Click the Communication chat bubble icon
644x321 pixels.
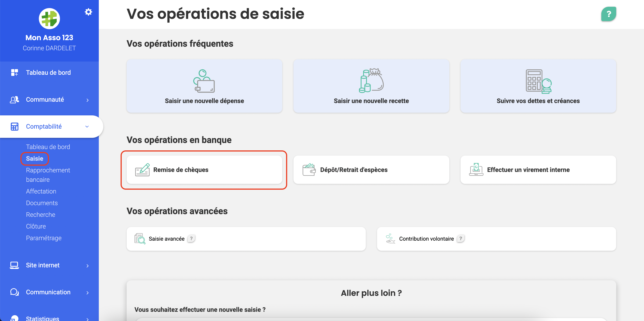[x=15, y=292]
